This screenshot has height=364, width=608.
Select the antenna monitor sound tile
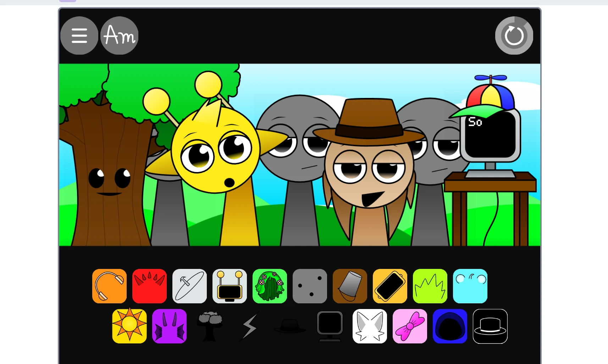(x=230, y=286)
